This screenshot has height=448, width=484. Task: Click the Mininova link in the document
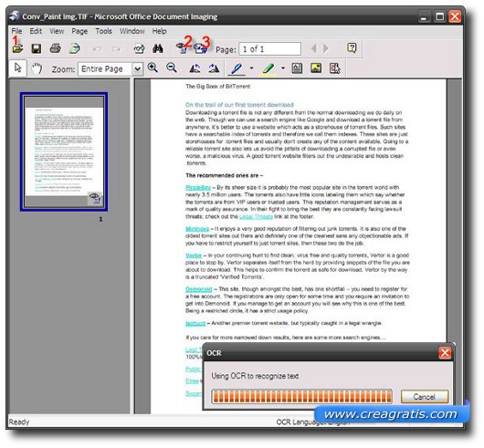click(x=197, y=229)
